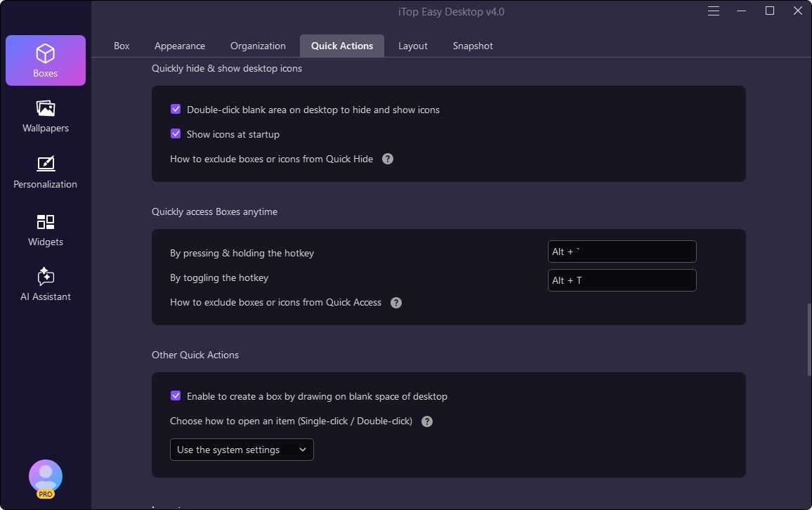Image resolution: width=812 pixels, height=510 pixels.
Task: Disable creating a box by drawing
Action: (176, 396)
